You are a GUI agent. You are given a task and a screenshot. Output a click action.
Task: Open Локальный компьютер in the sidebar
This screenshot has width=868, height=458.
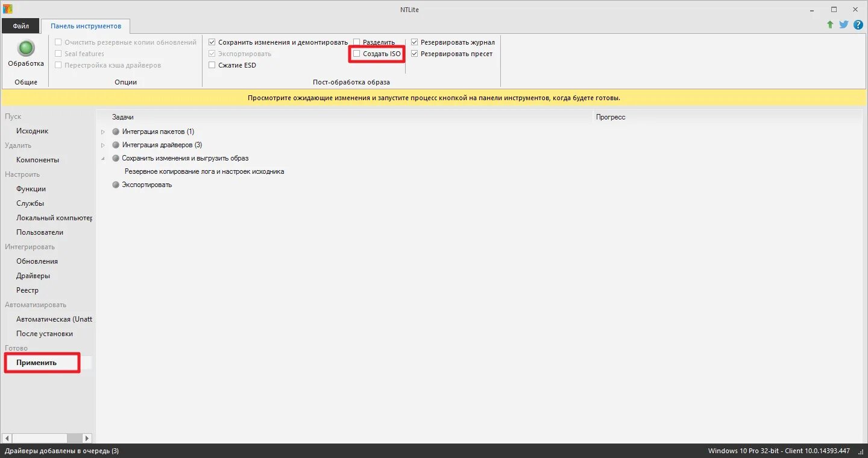(54, 218)
